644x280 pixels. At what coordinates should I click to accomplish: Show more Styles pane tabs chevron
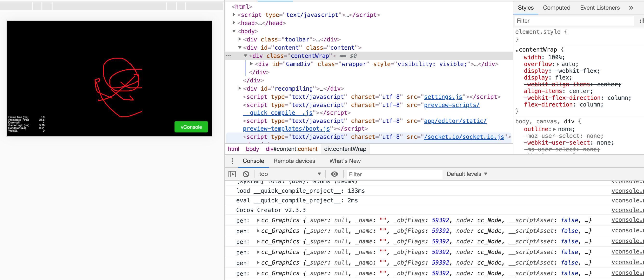[x=631, y=8]
